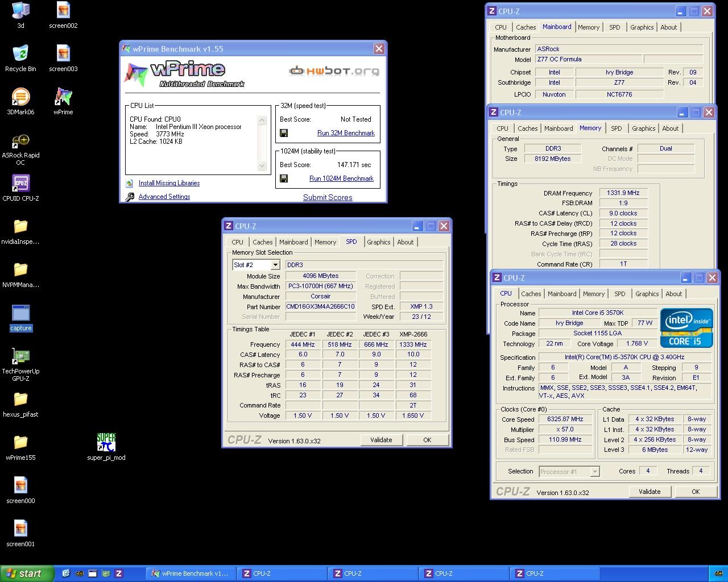
Task: Open About tab in SPD CPU-Z window
Action: [x=406, y=242]
